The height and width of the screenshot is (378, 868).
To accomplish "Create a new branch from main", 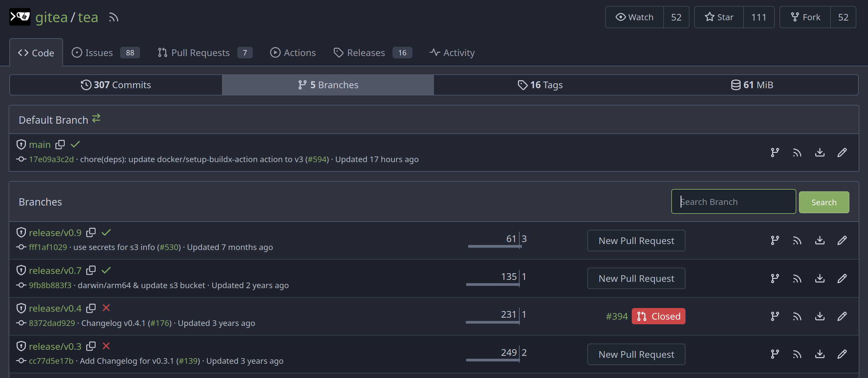I will pyautogui.click(x=775, y=153).
